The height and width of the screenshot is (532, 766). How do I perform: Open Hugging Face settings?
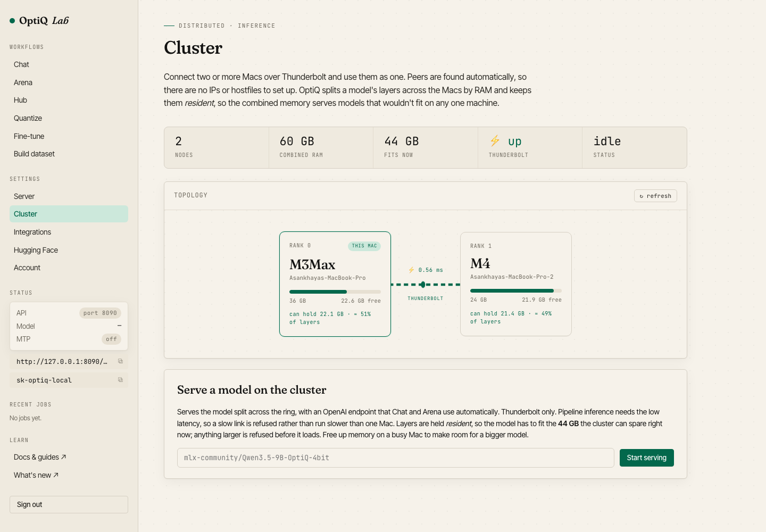pos(69,250)
